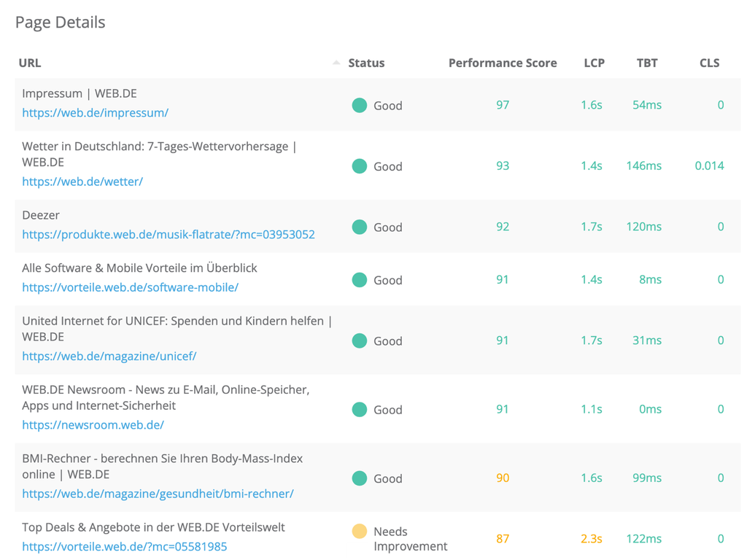747x560 pixels.
Task: Click the TBT value 120ms
Action: [x=643, y=227]
